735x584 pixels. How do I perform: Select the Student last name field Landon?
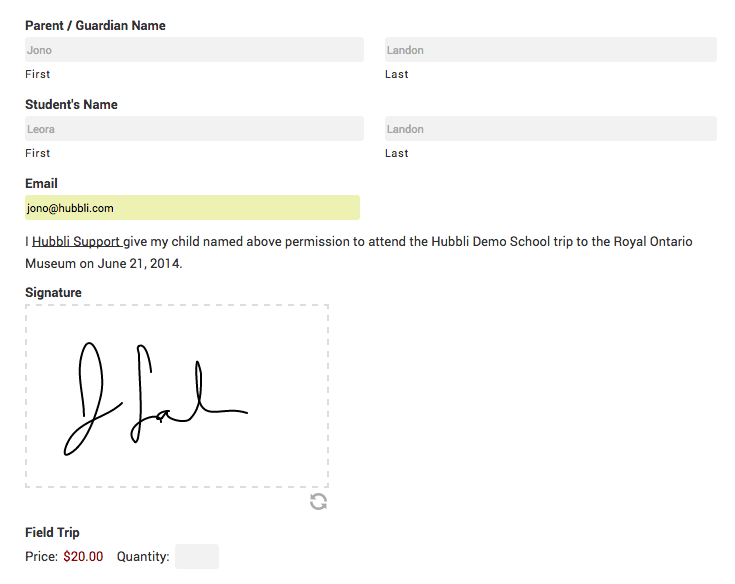click(x=551, y=128)
